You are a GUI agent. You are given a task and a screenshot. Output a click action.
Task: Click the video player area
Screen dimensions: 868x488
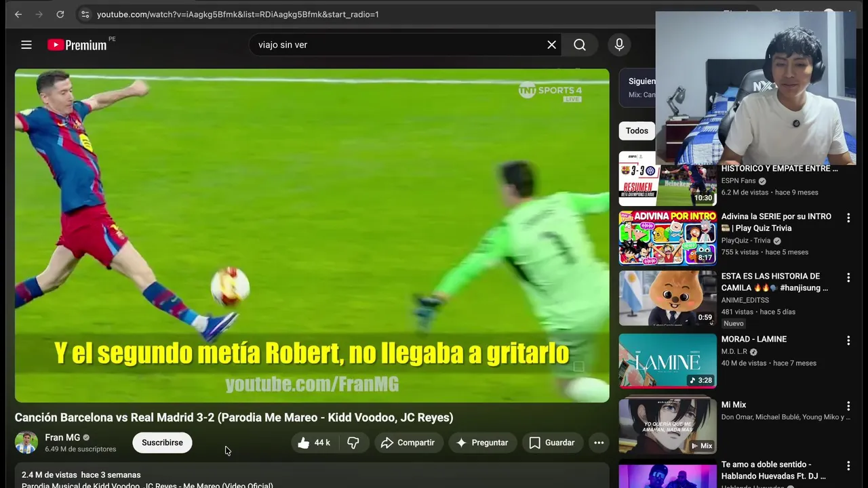312,235
